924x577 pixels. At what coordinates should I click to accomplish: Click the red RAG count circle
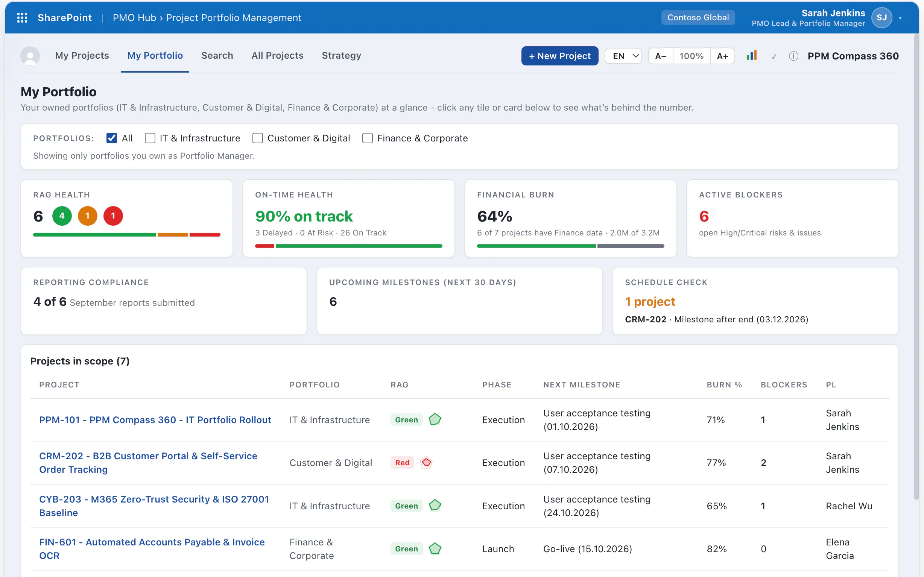(113, 216)
